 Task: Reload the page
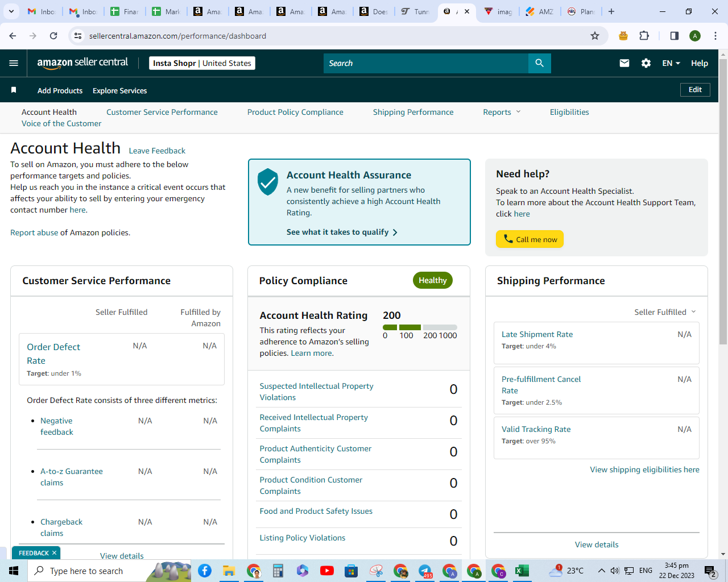point(53,36)
